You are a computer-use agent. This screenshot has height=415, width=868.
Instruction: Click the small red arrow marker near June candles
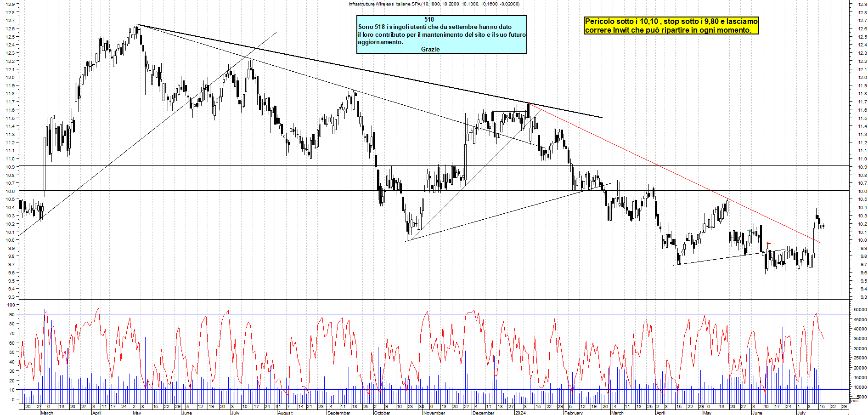tap(768, 244)
